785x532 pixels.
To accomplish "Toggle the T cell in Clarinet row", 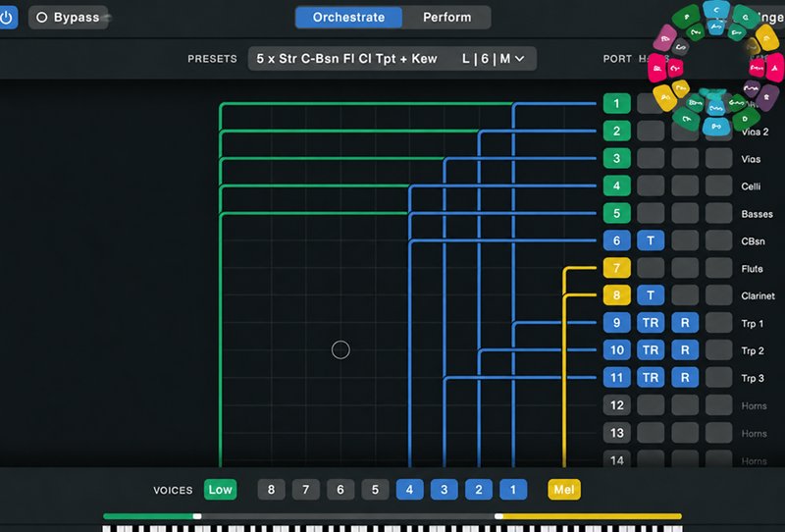I will click(x=651, y=295).
